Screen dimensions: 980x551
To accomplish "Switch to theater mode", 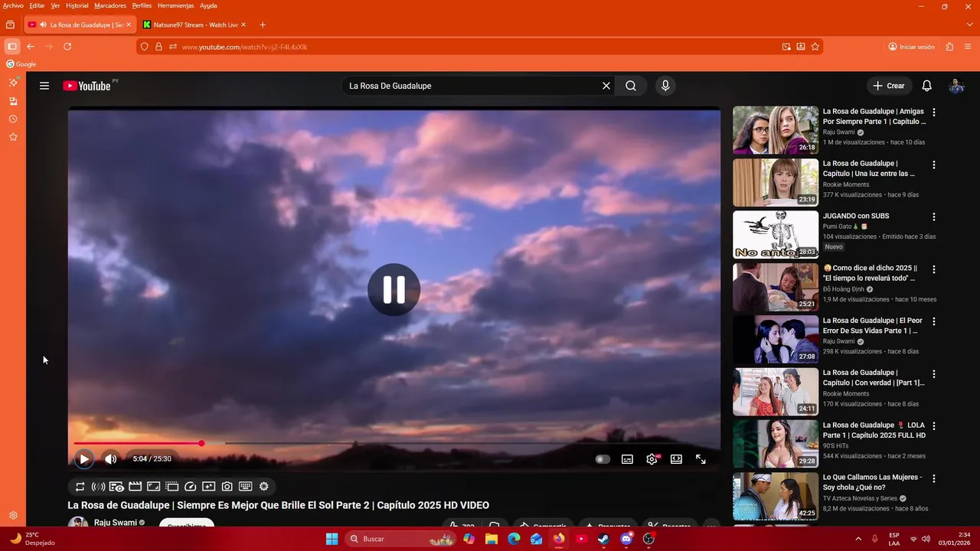I will coord(676,459).
